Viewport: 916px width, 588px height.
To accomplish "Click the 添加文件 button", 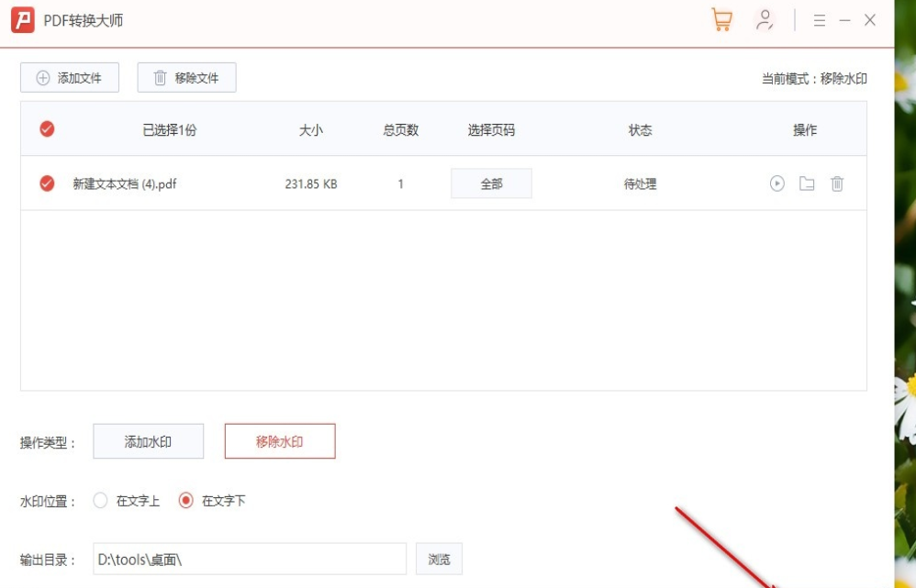I will (69, 77).
